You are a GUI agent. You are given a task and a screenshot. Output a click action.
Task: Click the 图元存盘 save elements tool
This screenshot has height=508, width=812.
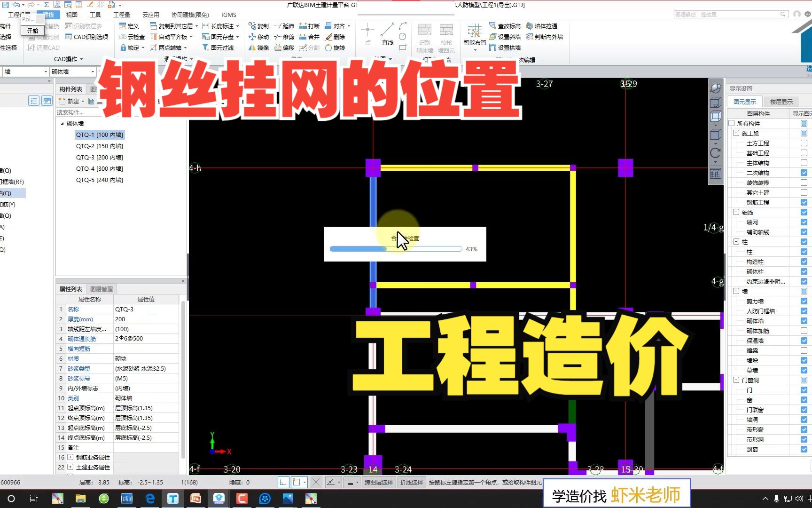[220, 37]
